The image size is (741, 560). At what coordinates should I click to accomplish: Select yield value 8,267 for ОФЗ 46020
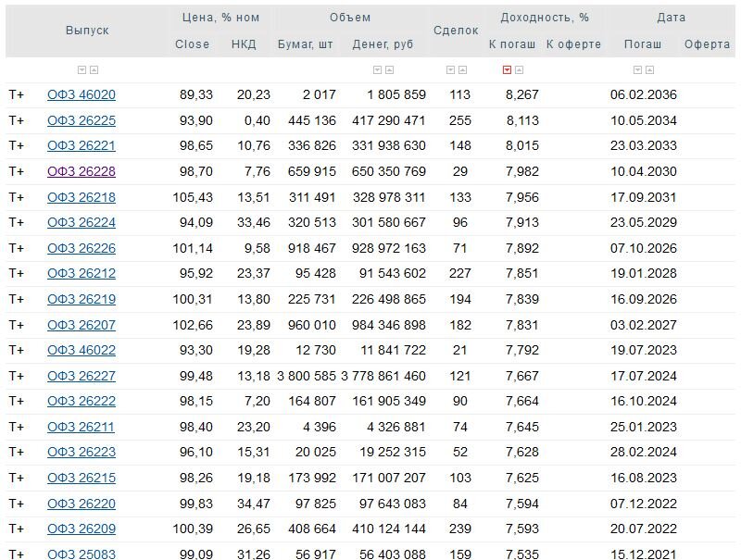click(522, 95)
